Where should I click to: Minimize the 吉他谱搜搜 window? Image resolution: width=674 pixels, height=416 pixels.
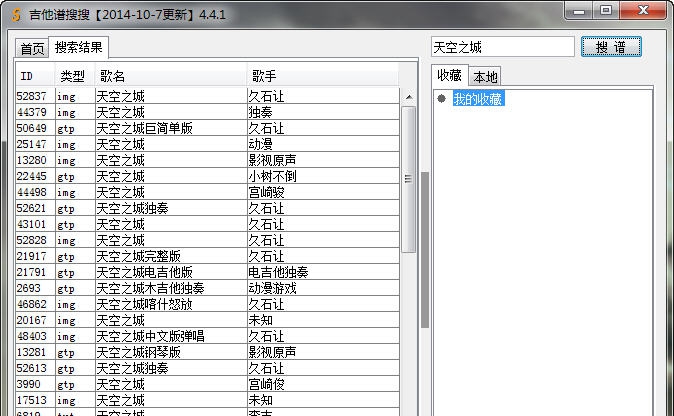579,10
